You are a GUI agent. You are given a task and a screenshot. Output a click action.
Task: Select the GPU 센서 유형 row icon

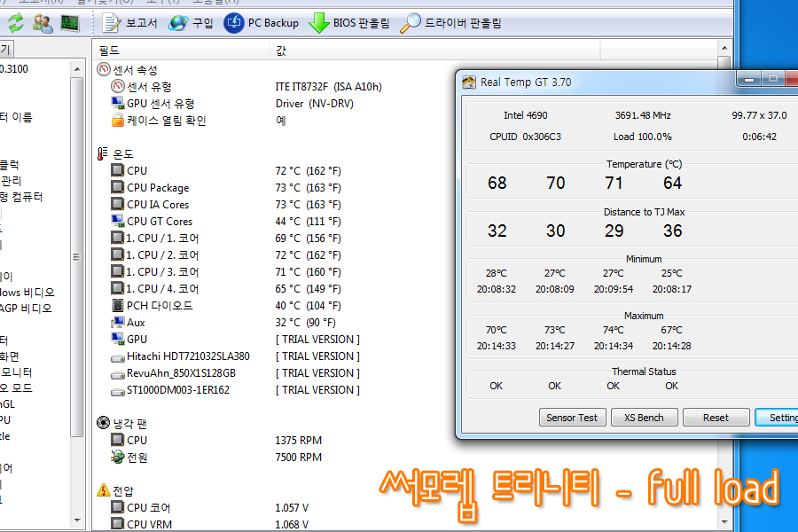tap(118, 103)
